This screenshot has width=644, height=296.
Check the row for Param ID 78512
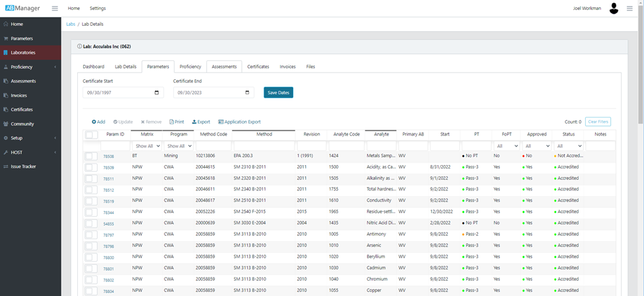[92, 190]
